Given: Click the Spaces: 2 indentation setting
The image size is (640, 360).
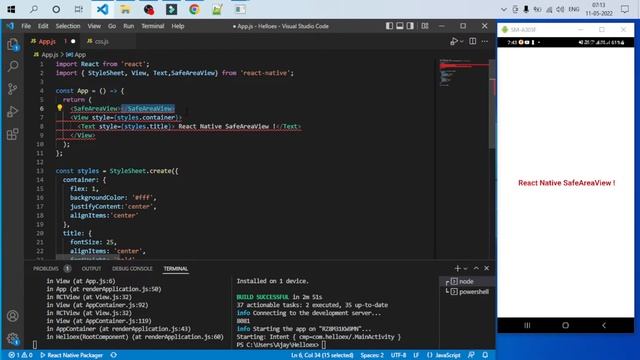Looking at the screenshot, I should tap(372, 355).
